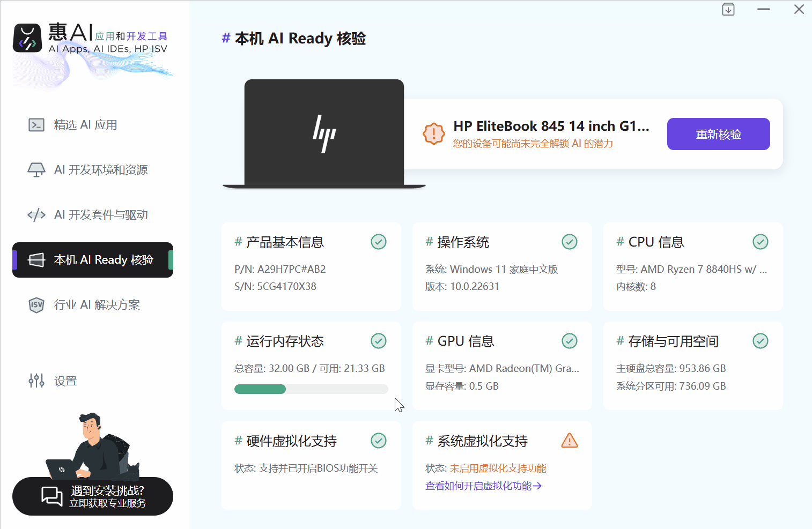Click the 重新核验 button

click(719, 134)
